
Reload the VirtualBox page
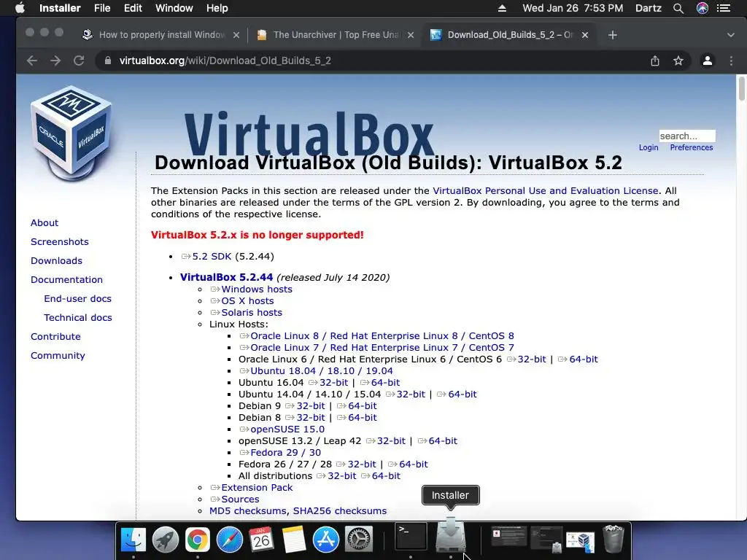79,61
